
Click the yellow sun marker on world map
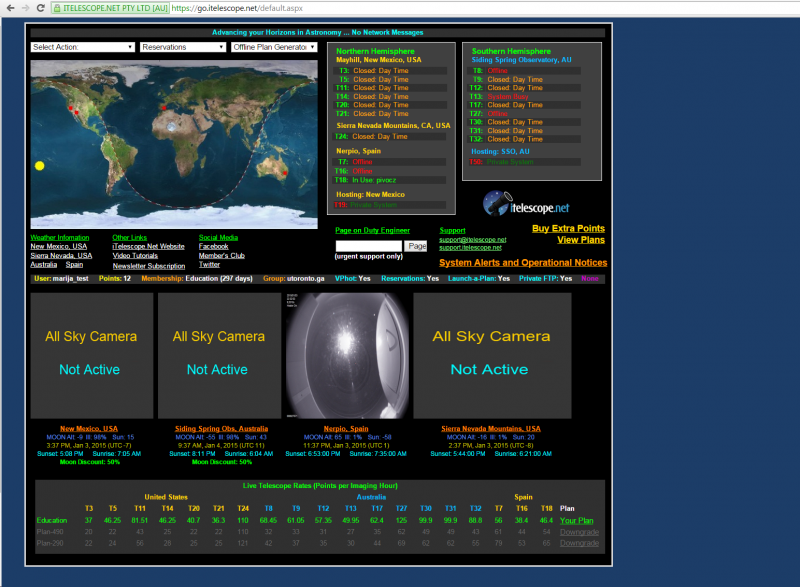coord(39,166)
